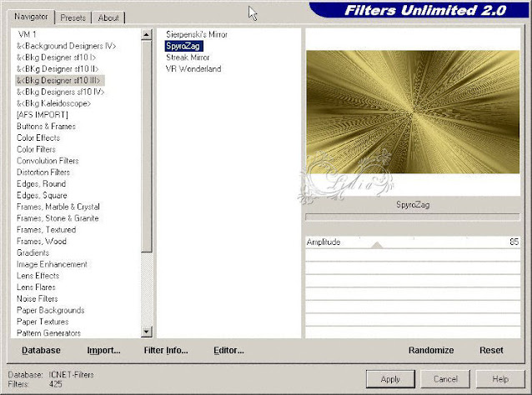Screen dimensions: 532x395
Task: Open the Database button
Action: [41, 350]
